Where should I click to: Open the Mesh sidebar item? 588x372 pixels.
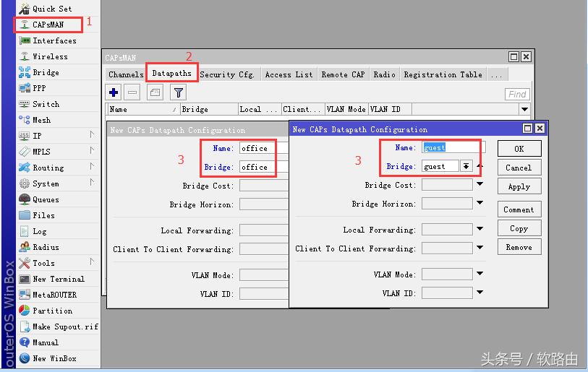[x=59, y=120]
